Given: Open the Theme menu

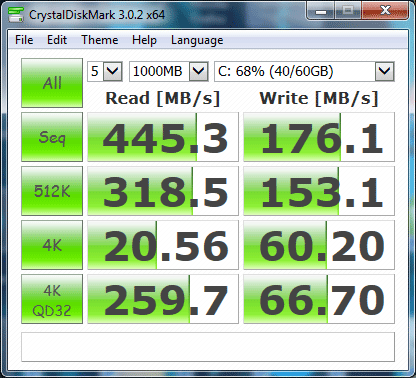Looking at the screenshot, I should point(100,40).
